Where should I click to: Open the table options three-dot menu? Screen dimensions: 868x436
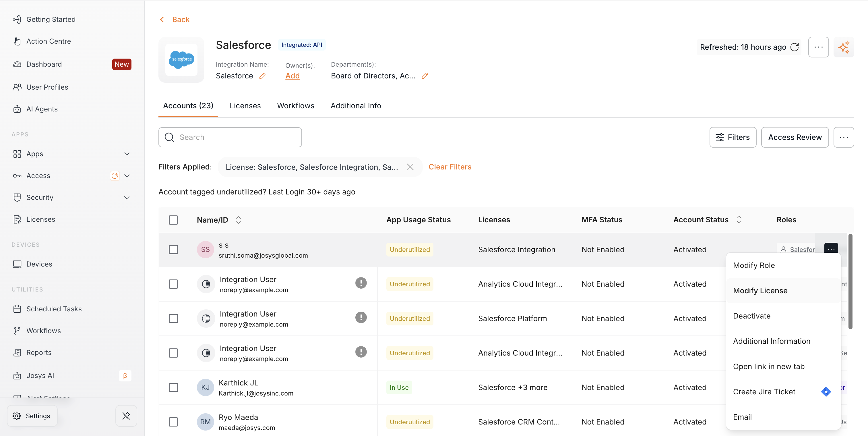click(844, 137)
